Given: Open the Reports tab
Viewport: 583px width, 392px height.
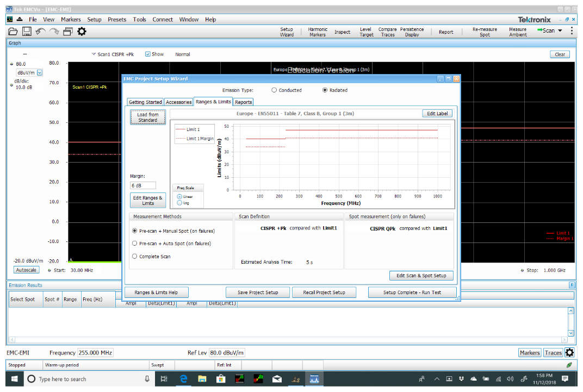Looking at the screenshot, I should tap(243, 102).
